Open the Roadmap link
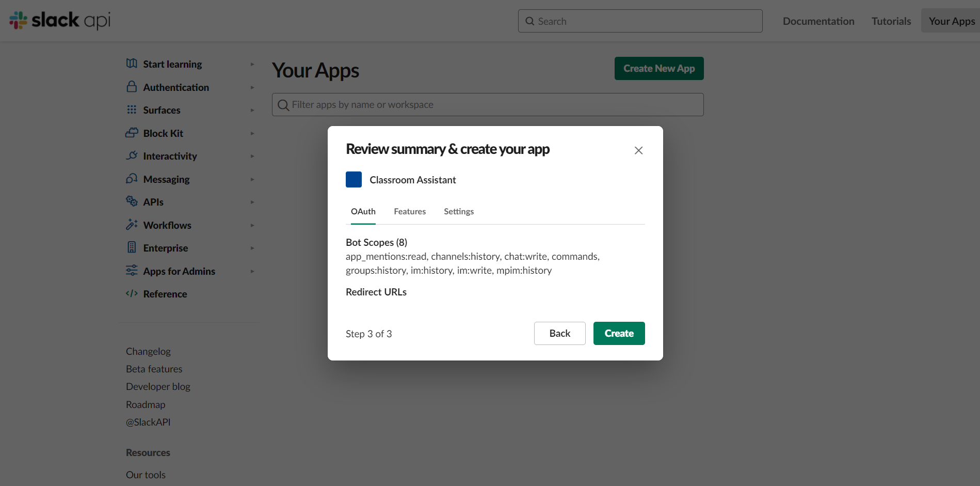 click(146, 404)
